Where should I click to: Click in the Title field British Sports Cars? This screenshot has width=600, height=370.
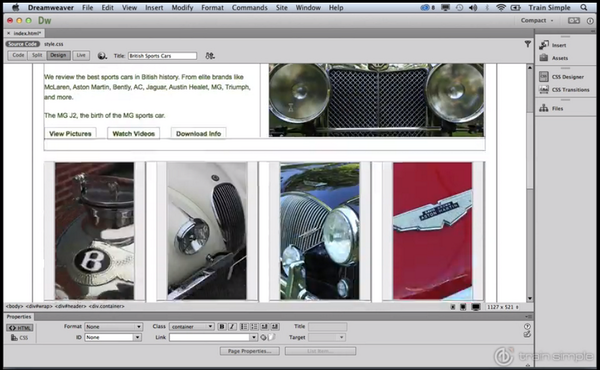(x=162, y=56)
